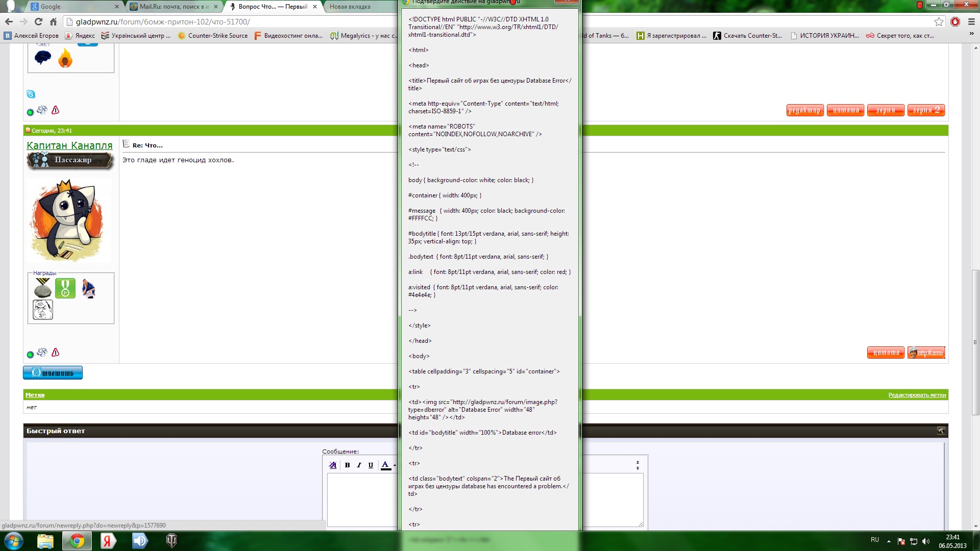The height and width of the screenshot is (551, 980).
Task: Click the Remove Formatting icon in the editor
Action: coord(333,465)
